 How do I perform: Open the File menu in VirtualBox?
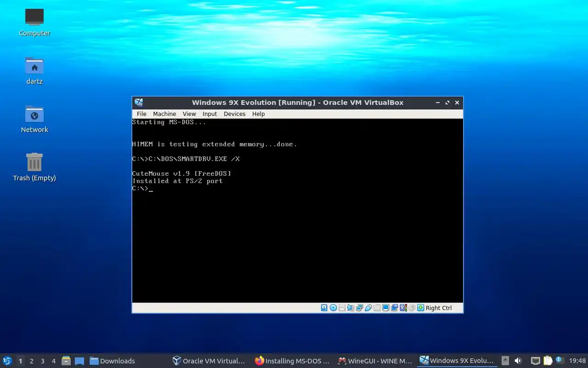point(141,114)
